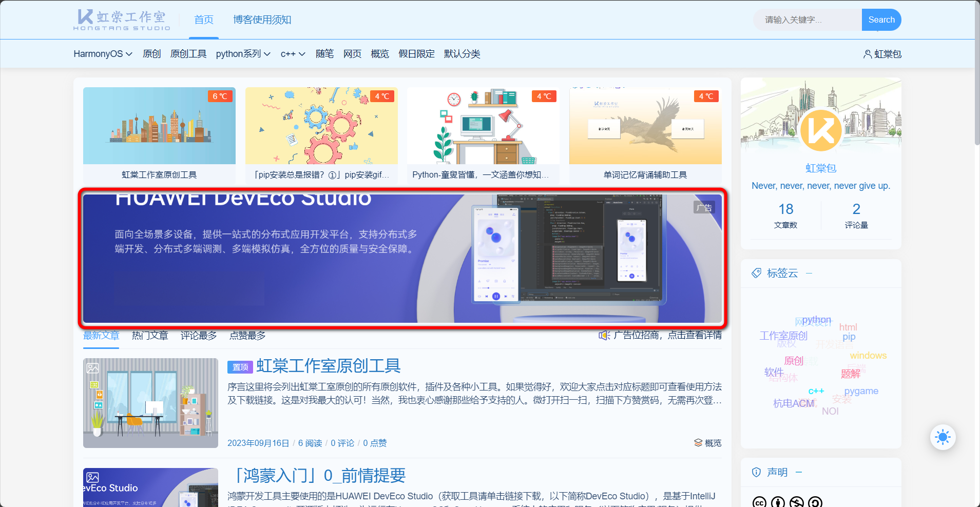980x507 pixels.
Task: Open the 首页 tab
Action: (x=204, y=19)
